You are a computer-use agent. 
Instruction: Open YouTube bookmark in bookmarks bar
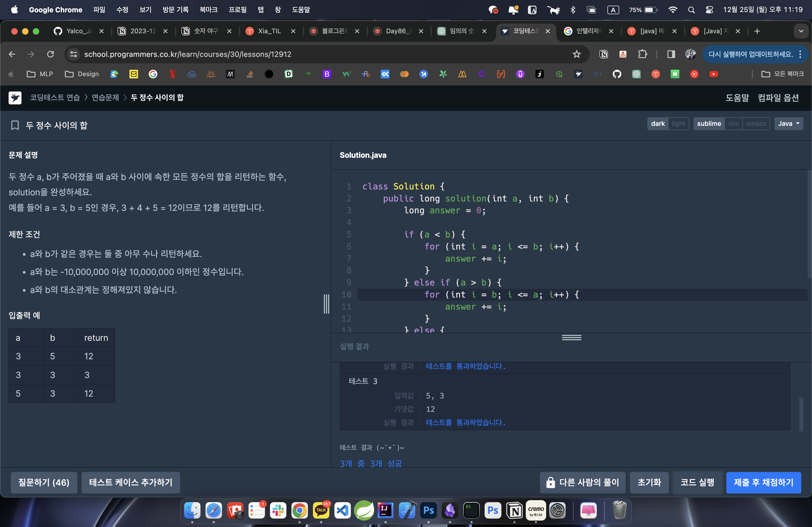(x=713, y=74)
